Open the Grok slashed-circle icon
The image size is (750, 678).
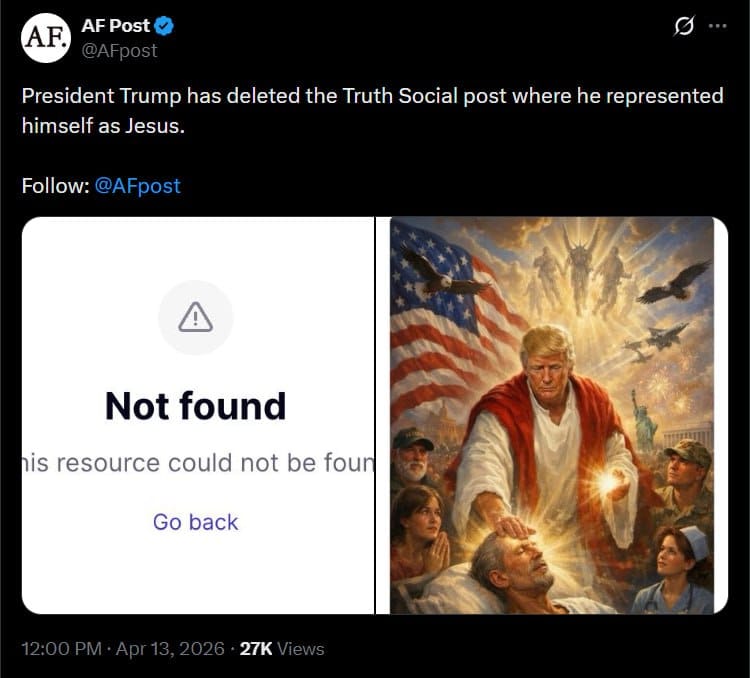pyautogui.click(x=684, y=27)
